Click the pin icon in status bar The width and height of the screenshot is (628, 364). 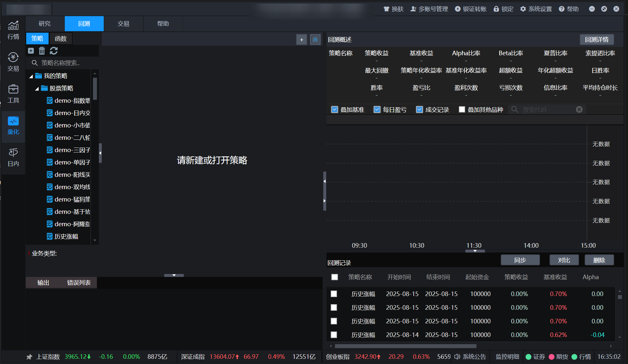(29, 357)
